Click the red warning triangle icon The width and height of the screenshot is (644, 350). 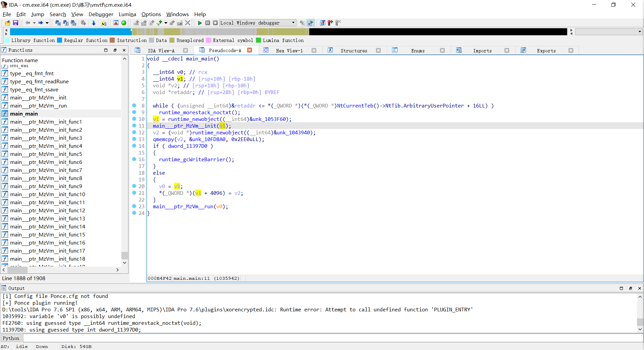point(116,23)
